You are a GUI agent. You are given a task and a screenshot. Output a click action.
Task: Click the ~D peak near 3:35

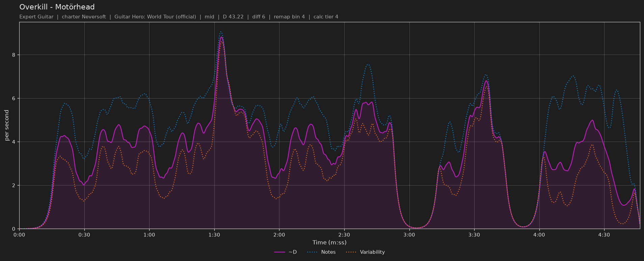(x=486, y=81)
